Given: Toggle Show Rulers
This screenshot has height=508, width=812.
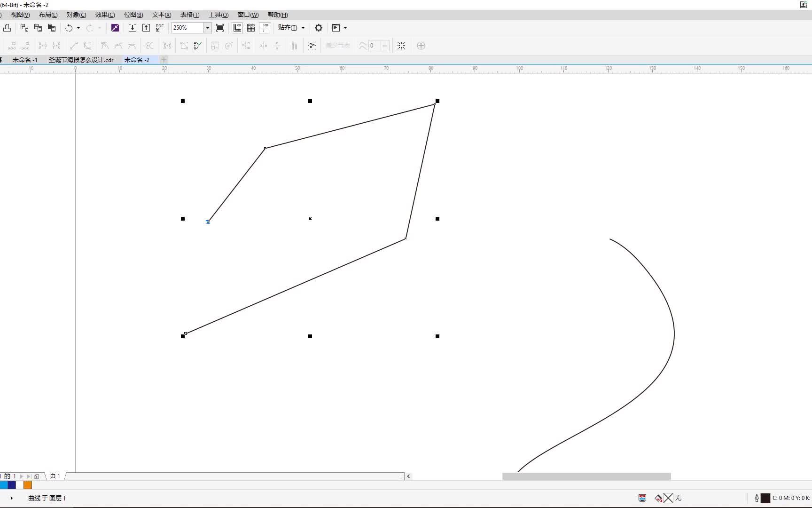Looking at the screenshot, I should [237, 28].
